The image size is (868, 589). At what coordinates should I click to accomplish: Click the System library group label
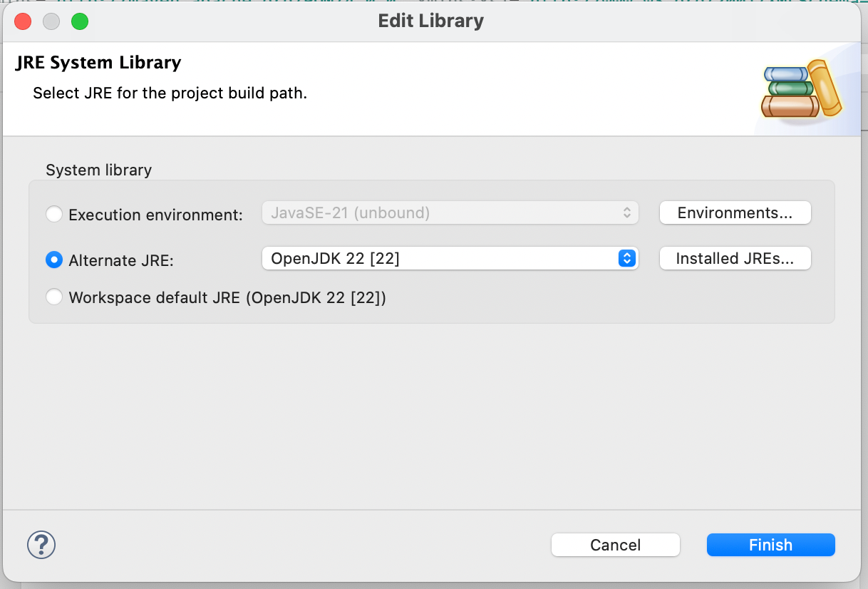[x=98, y=170]
